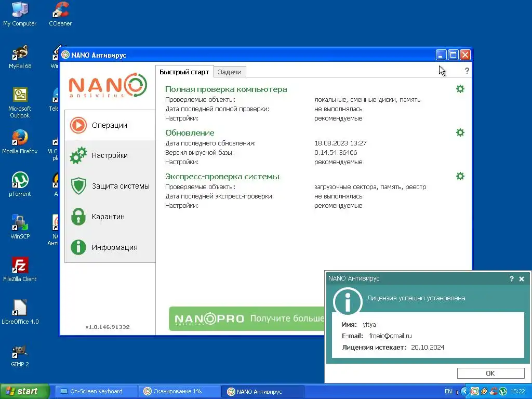
Task: Select the WinSCP desktop icon
Action: click(x=20, y=227)
